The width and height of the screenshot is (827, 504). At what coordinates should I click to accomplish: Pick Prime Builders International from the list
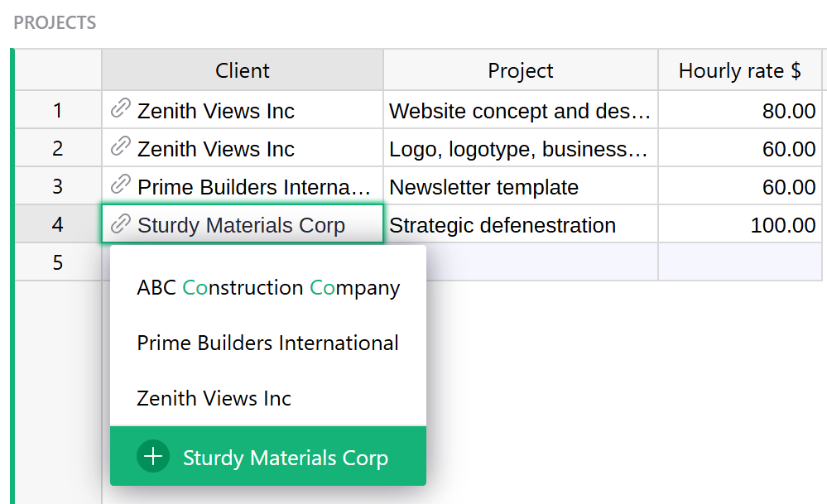tap(268, 343)
